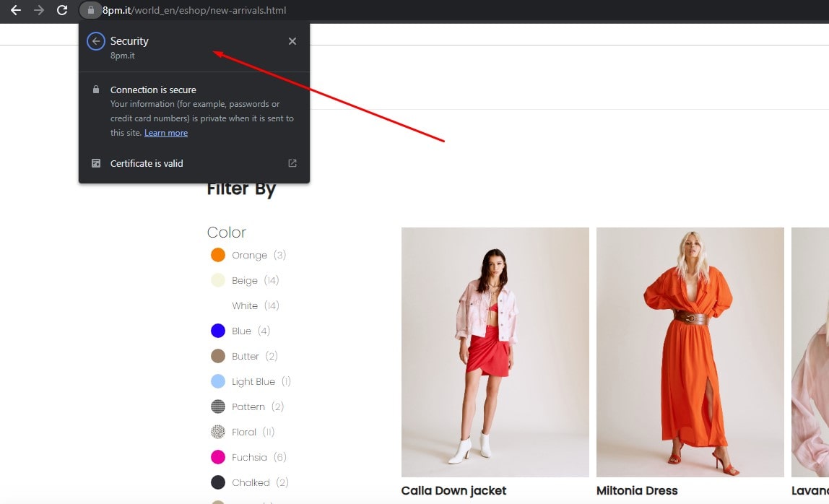Select the Fuchsia color swatch
Viewport: 829px width, 504px height.
[x=218, y=457]
